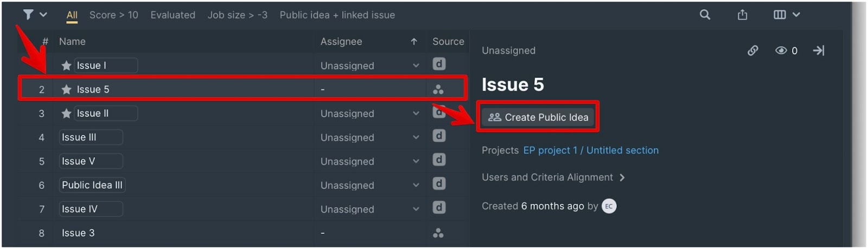Screen dimensions: 868x249
Task: Click the share/export icon
Action: (742, 15)
